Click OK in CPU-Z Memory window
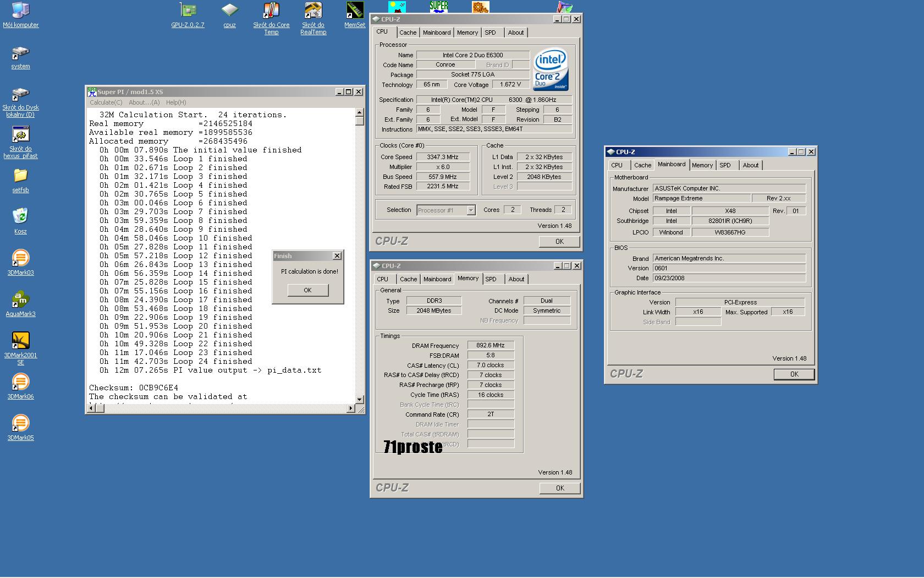 [x=560, y=488]
